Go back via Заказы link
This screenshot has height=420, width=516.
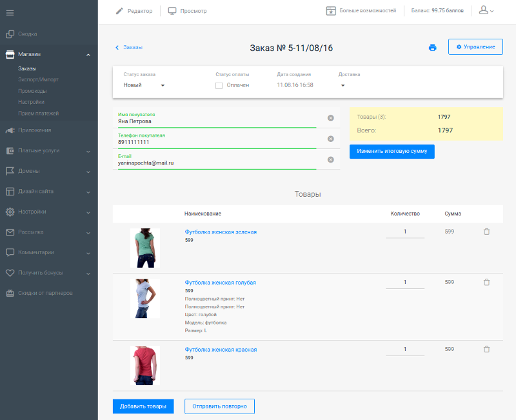[x=128, y=47]
